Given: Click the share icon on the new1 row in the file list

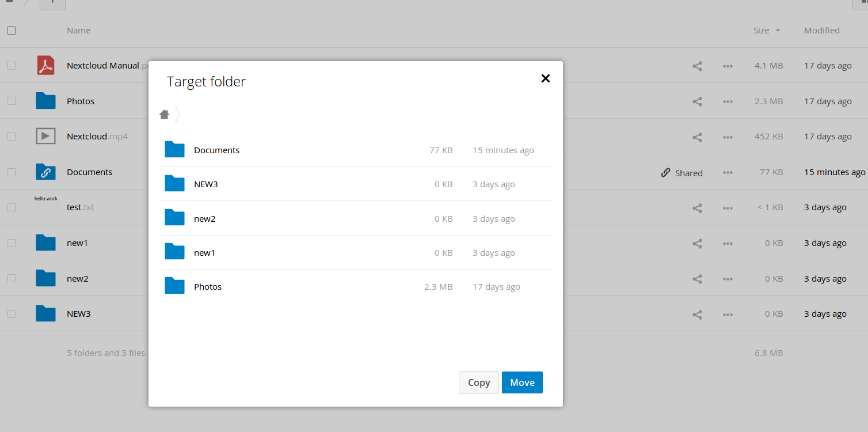Looking at the screenshot, I should 697,244.
